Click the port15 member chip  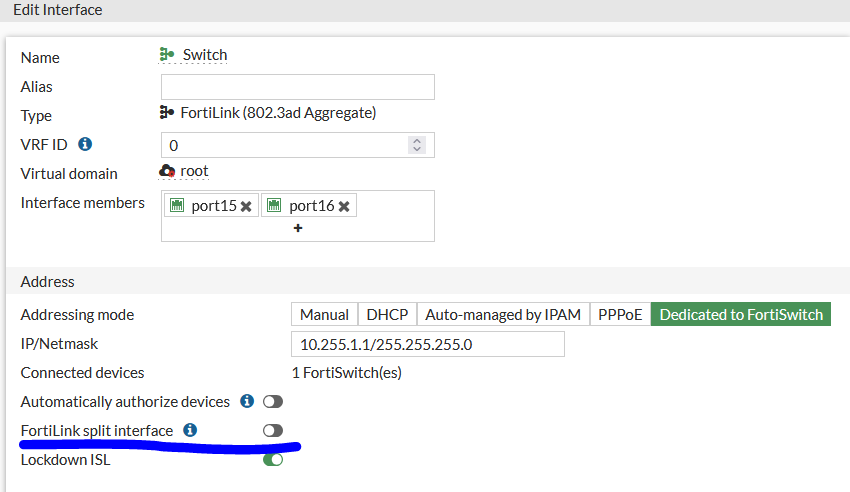point(205,206)
